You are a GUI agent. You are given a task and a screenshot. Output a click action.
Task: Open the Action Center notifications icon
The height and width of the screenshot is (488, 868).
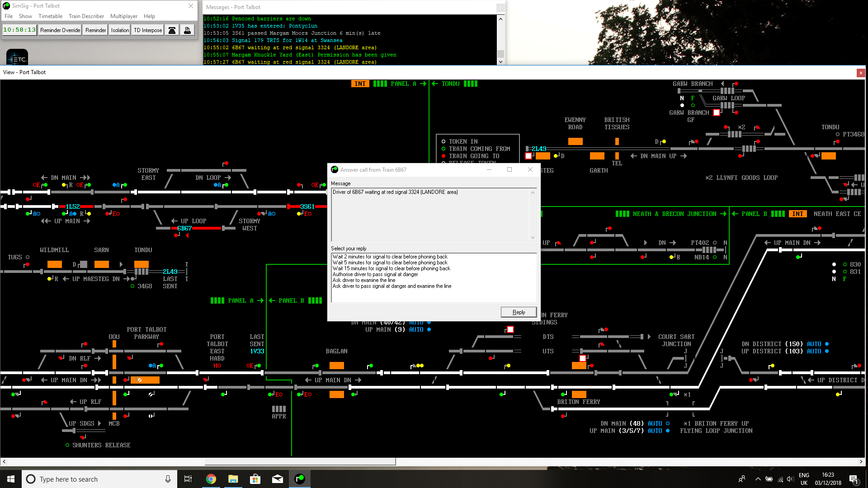(x=854, y=479)
